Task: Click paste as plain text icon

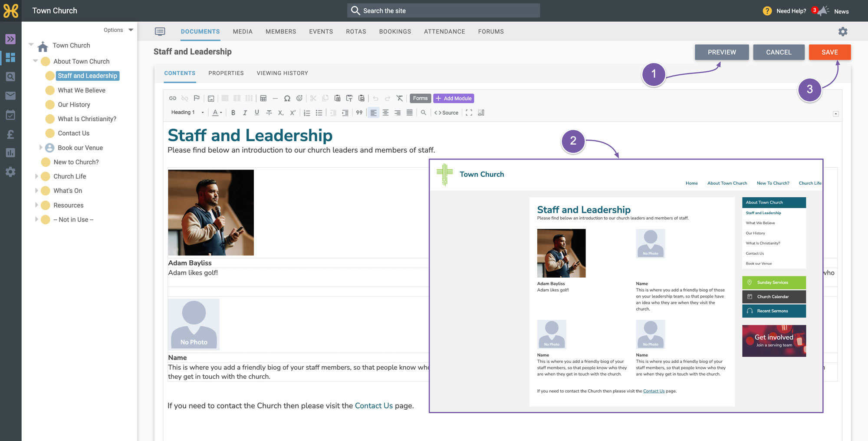Action: (349, 98)
